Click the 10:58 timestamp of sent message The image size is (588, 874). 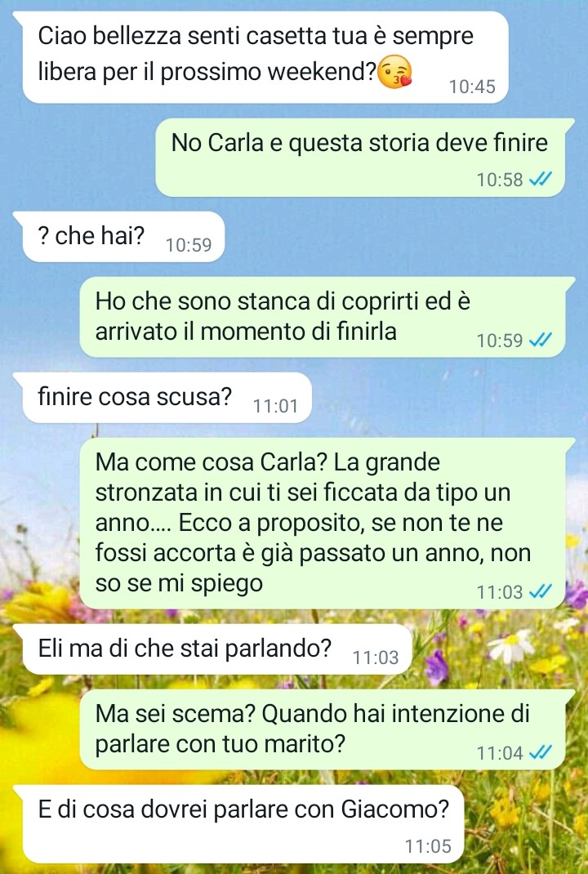click(x=500, y=180)
